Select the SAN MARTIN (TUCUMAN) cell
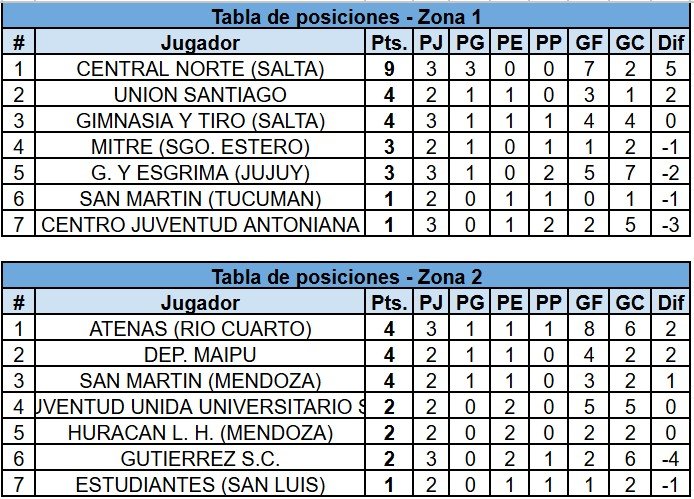Screen dimensions: 694x499 [200, 199]
